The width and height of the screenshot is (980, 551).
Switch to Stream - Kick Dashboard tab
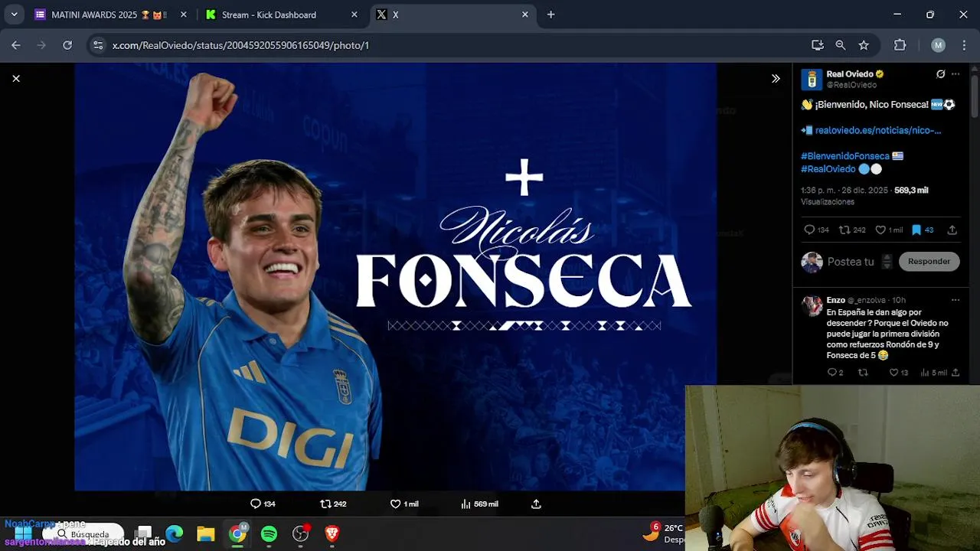pyautogui.click(x=280, y=15)
